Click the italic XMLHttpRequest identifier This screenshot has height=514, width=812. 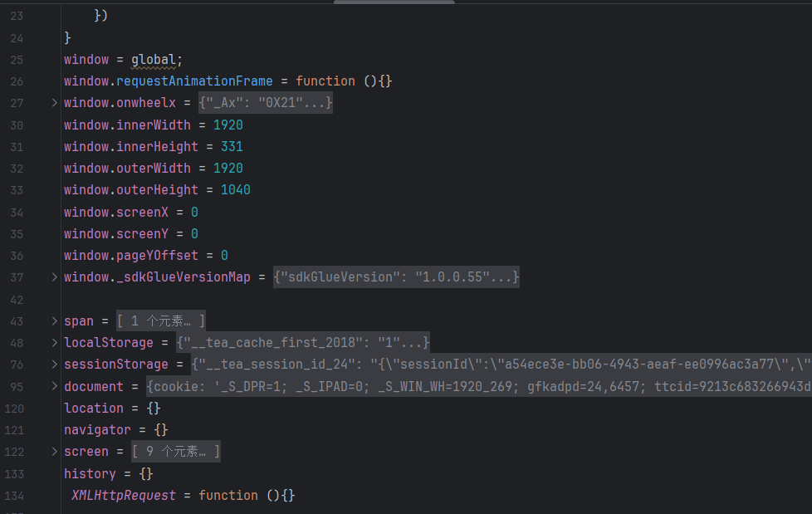pos(123,496)
